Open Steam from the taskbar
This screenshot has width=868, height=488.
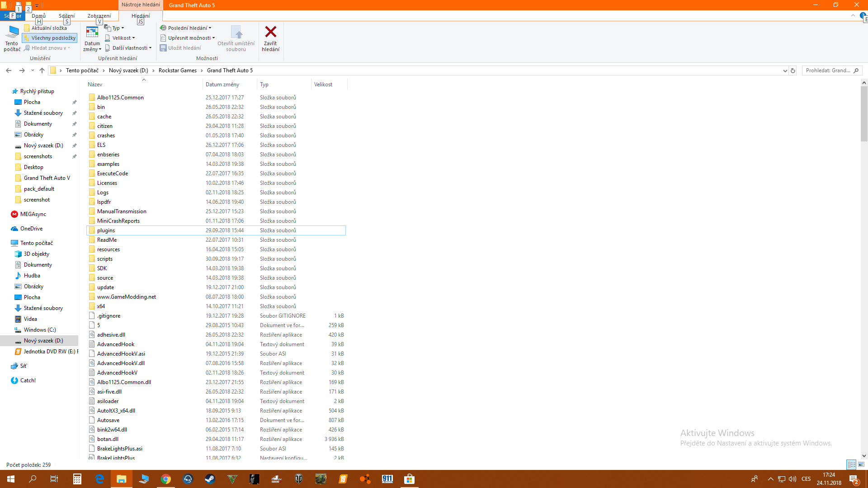point(210,479)
